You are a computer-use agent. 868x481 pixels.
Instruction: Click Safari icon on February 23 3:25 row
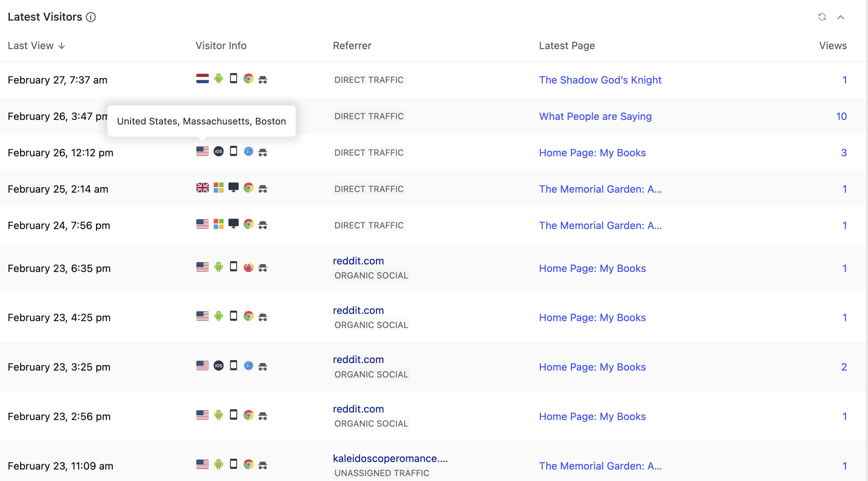[x=249, y=366]
